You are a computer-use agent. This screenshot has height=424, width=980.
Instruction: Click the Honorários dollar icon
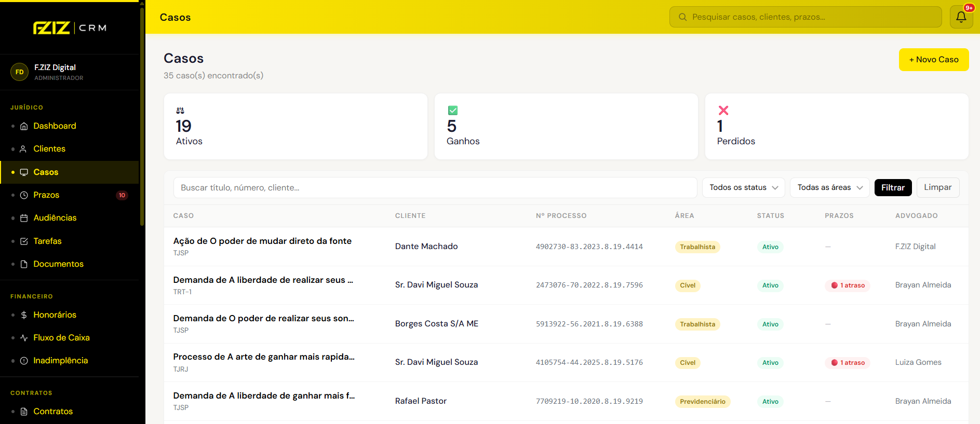point(24,315)
